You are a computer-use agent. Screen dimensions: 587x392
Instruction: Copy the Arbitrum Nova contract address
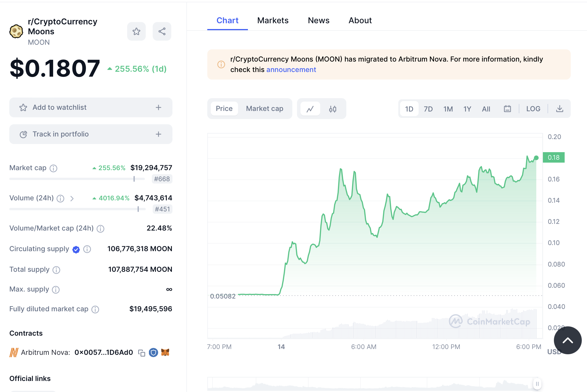coord(142,353)
